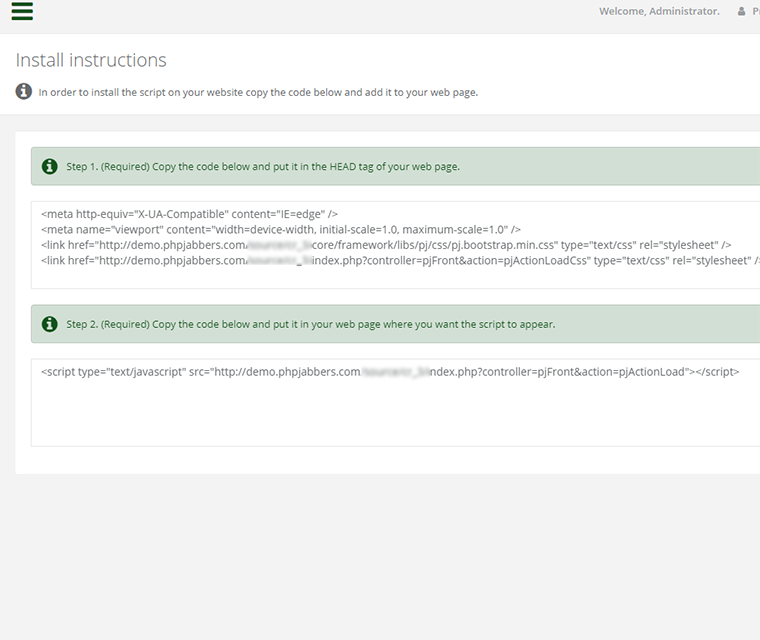Click the Step 1 green info icon

(49, 166)
